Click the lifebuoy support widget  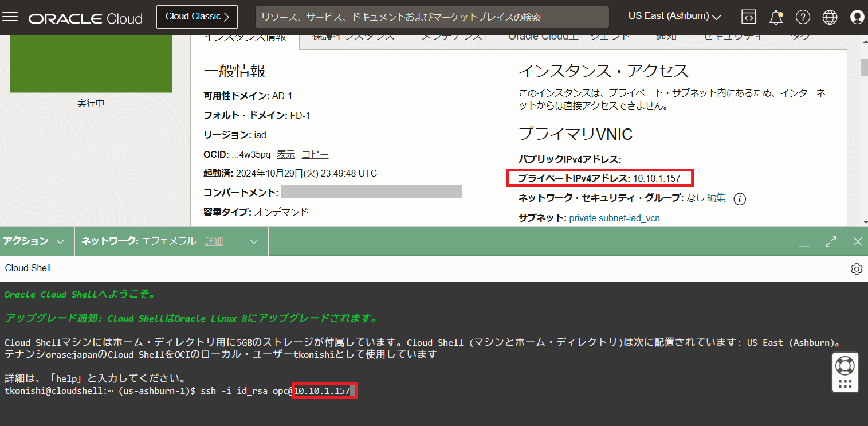click(845, 365)
